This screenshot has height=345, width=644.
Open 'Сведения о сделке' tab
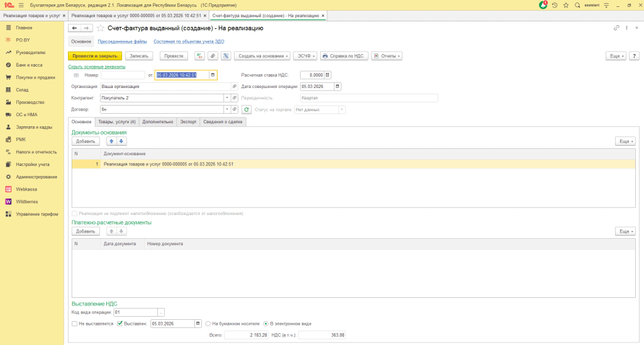click(x=221, y=122)
